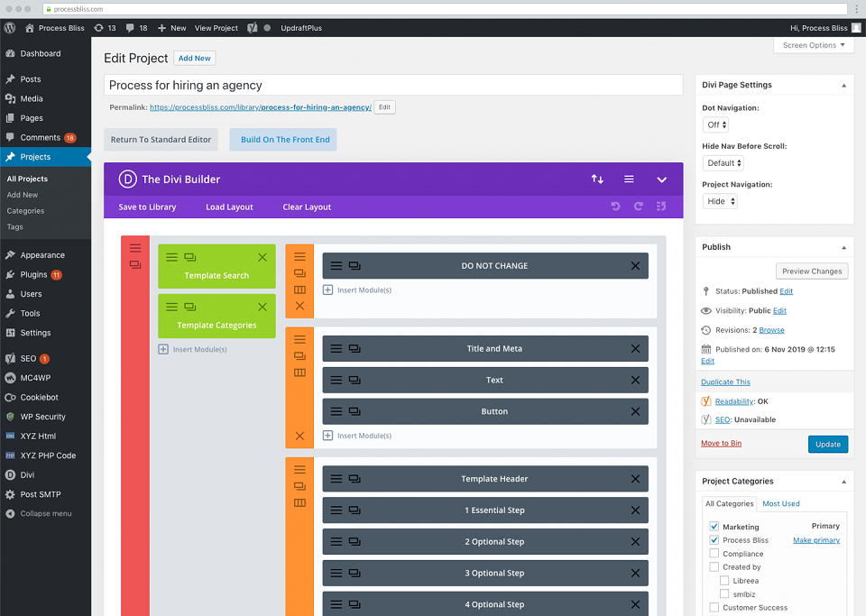The image size is (866, 616).
Task: Click the blue Update button
Action: 828,445
